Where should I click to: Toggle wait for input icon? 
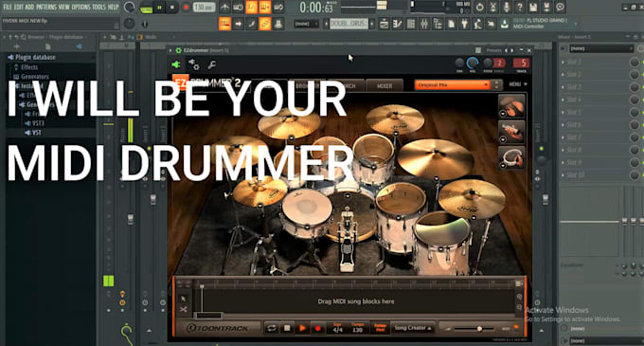(238, 7)
